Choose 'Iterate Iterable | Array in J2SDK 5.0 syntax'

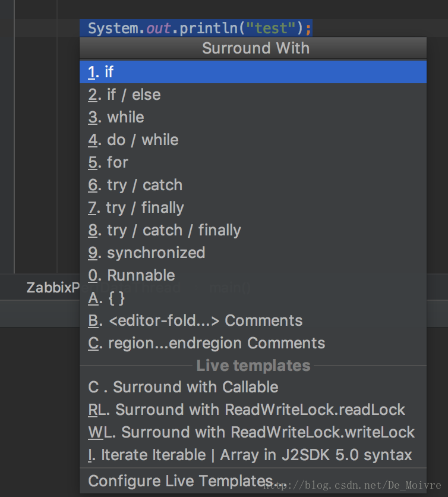pyautogui.click(x=253, y=455)
